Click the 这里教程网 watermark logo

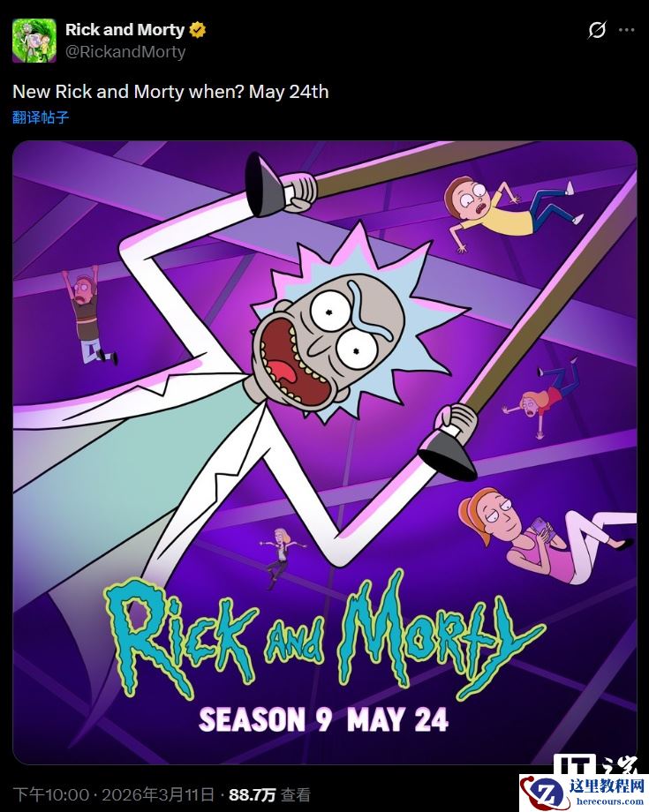click(584, 793)
